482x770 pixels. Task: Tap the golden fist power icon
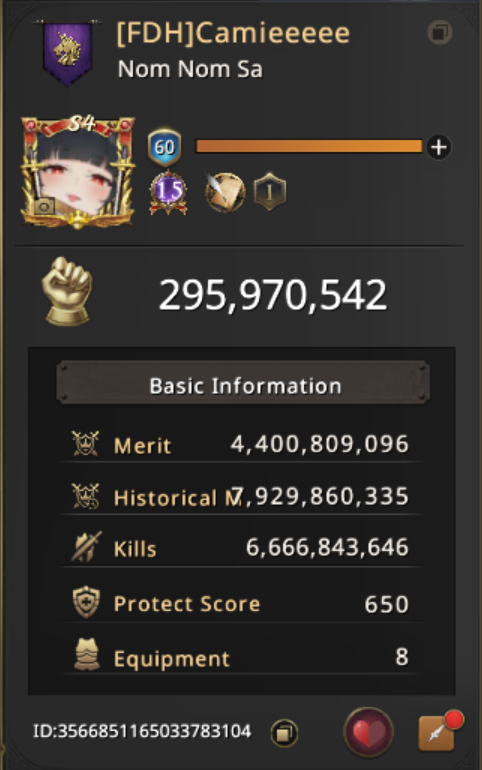(x=68, y=291)
